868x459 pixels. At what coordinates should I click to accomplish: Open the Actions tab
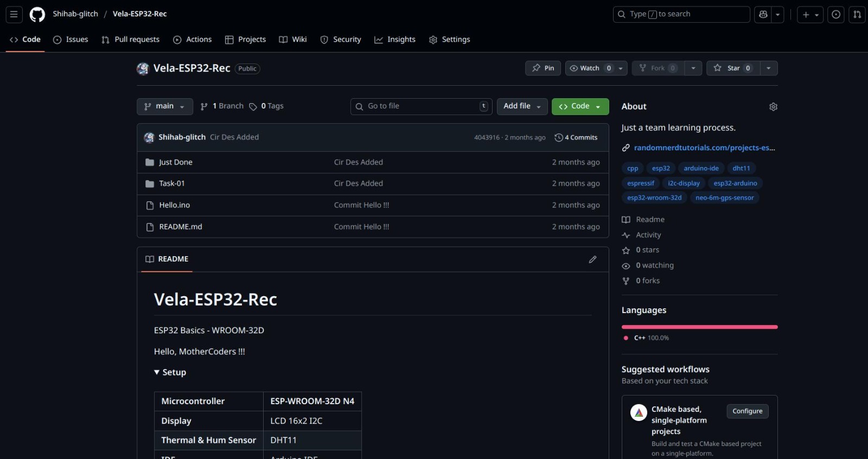pos(192,40)
